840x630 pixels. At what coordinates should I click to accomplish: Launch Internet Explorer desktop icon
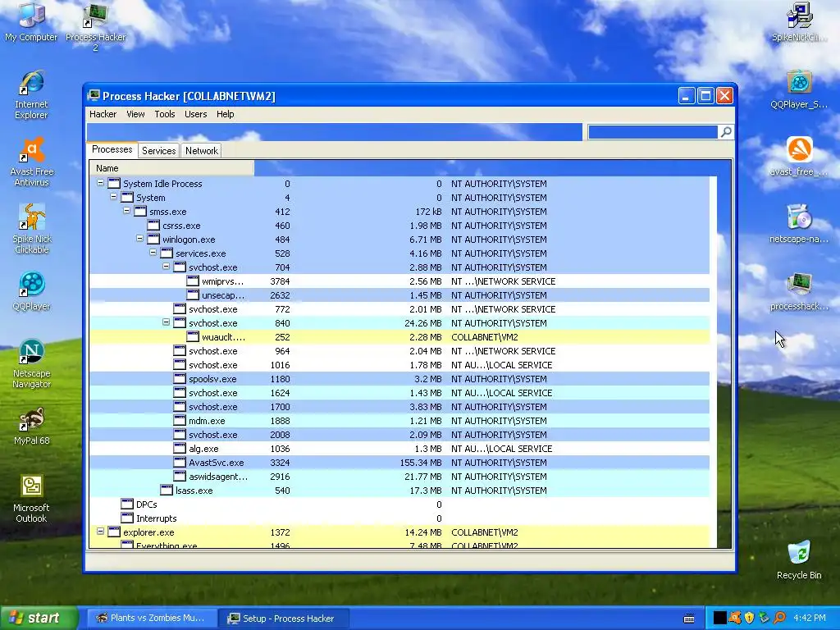(x=31, y=95)
